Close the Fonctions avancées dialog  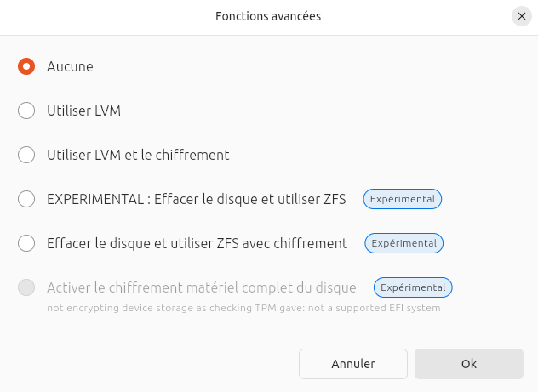(522, 16)
